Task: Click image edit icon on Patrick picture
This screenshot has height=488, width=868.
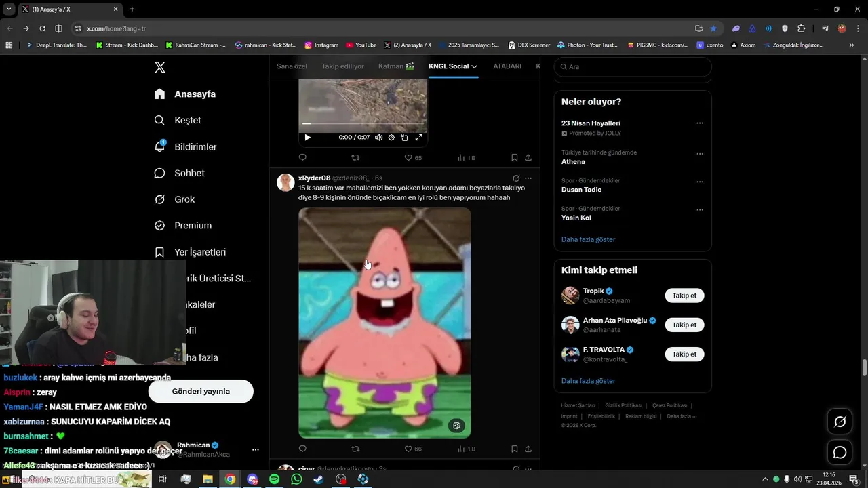Action: pos(456,426)
